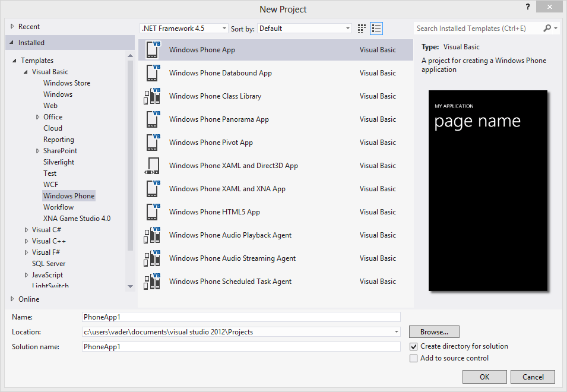567x392 pixels.
Task: Click the Windows Phone Pivot App icon
Action: pyautogui.click(x=153, y=143)
